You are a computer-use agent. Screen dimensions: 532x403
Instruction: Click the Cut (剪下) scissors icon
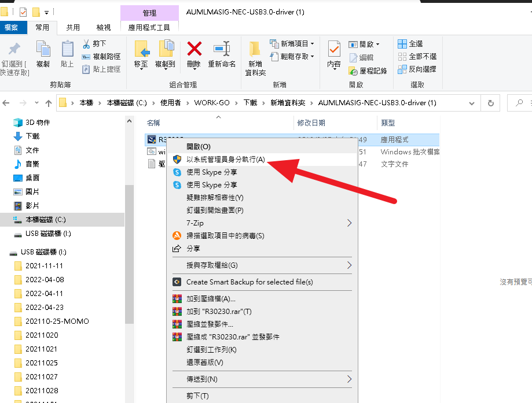(86, 44)
